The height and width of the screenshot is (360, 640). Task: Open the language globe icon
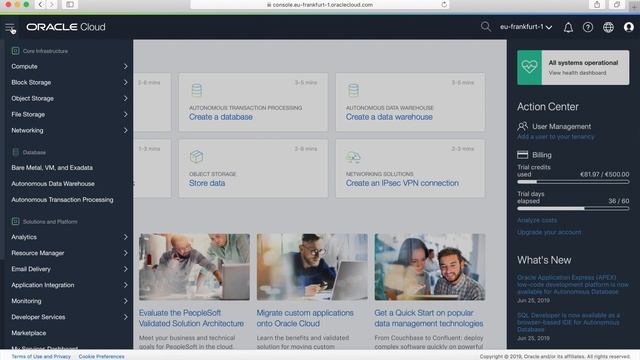tap(608, 27)
